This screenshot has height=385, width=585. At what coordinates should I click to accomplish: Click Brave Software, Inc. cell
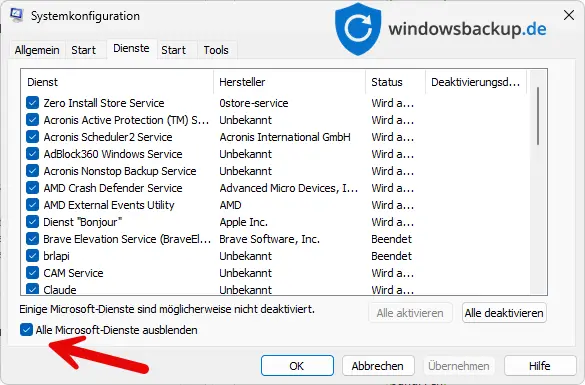(269, 239)
